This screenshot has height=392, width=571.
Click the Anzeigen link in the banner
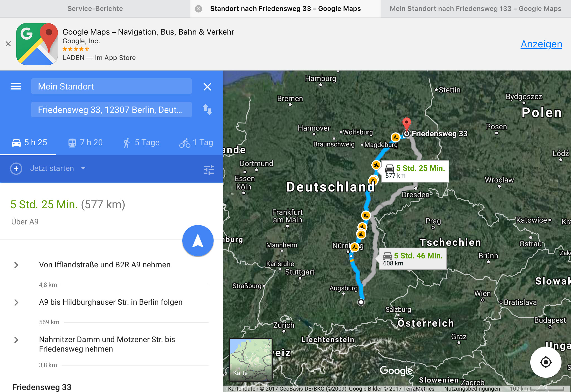(x=541, y=44)
